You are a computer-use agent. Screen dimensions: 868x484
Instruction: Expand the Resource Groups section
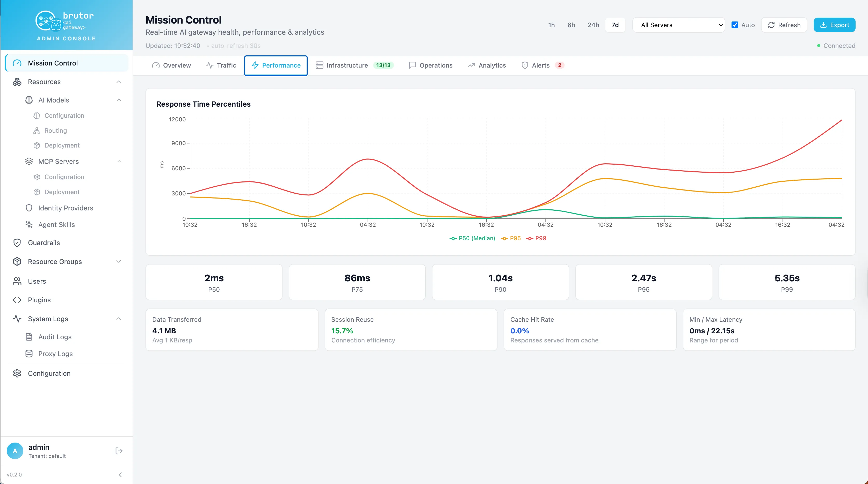point(119,261)
